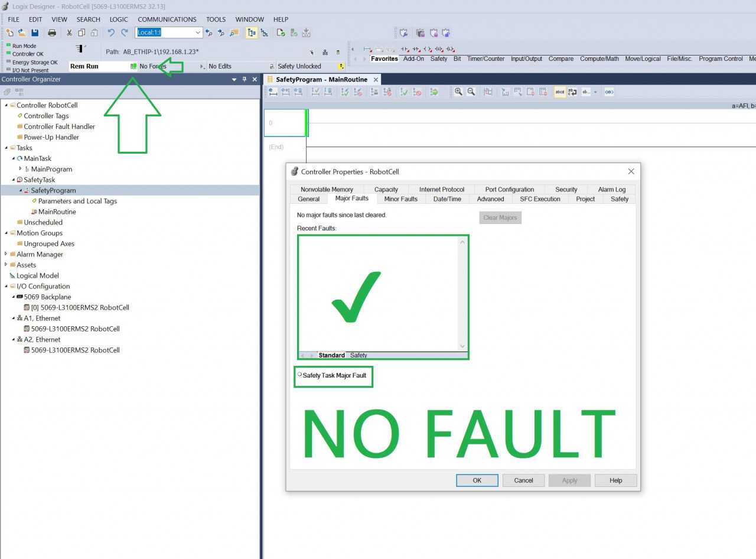Image resolution: width=756 pixels, height=559 pixels.
Task: Select rung 0 in the ladder editor
Action: coord(285,123)
